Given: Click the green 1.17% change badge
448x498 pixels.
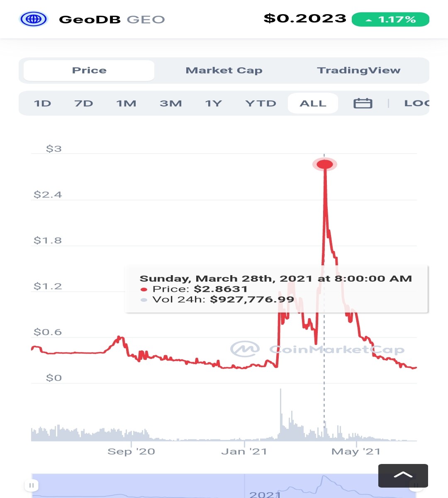Looking at the screenshot, I should [x=390, y=20].
